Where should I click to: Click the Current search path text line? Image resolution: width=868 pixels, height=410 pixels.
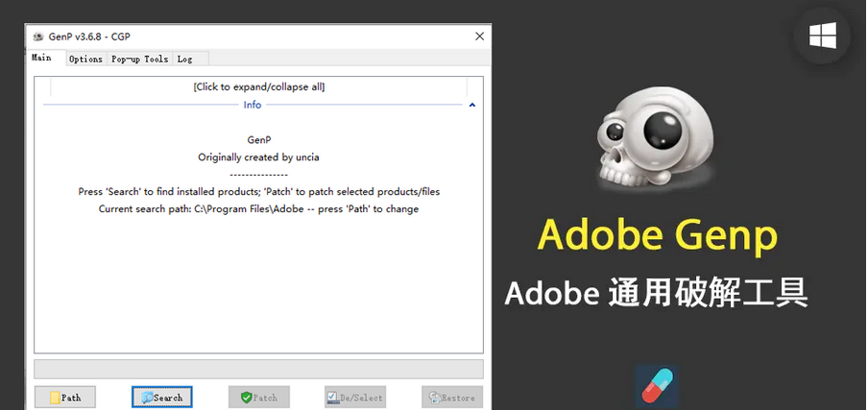click(258, 208)
